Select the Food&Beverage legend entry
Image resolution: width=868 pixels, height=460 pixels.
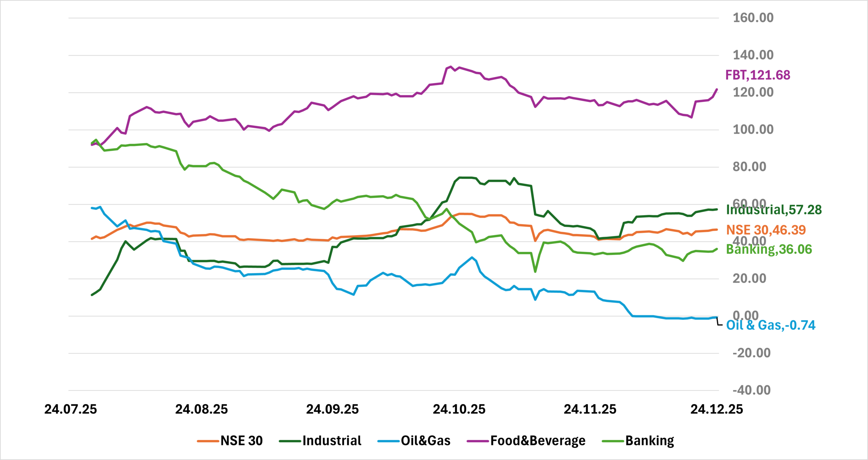tap(538, 441)
